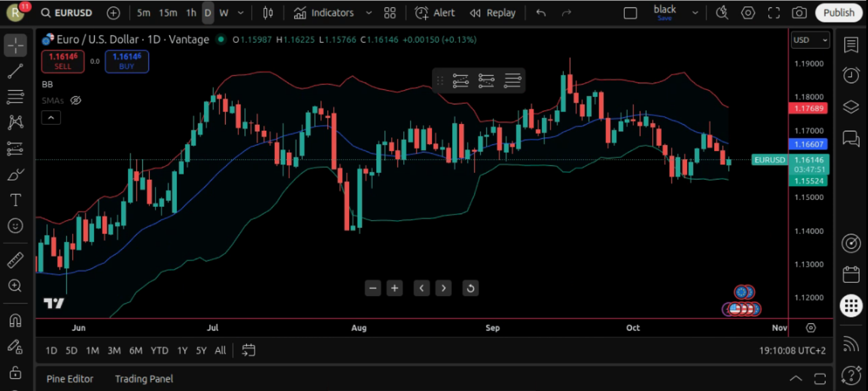The width and height of the screenshot is (868, 391).
Task: Expand the favorite indicators dropdown arrow
Action: click(369, 13)
